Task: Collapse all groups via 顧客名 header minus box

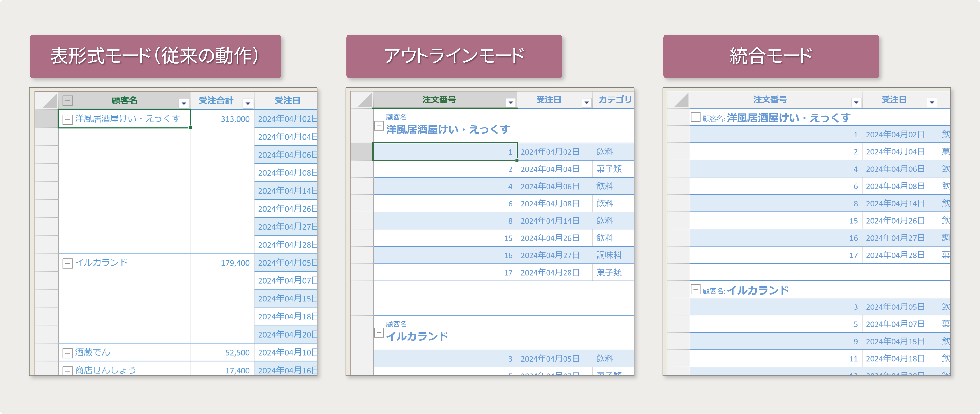Action: [68, 101]
